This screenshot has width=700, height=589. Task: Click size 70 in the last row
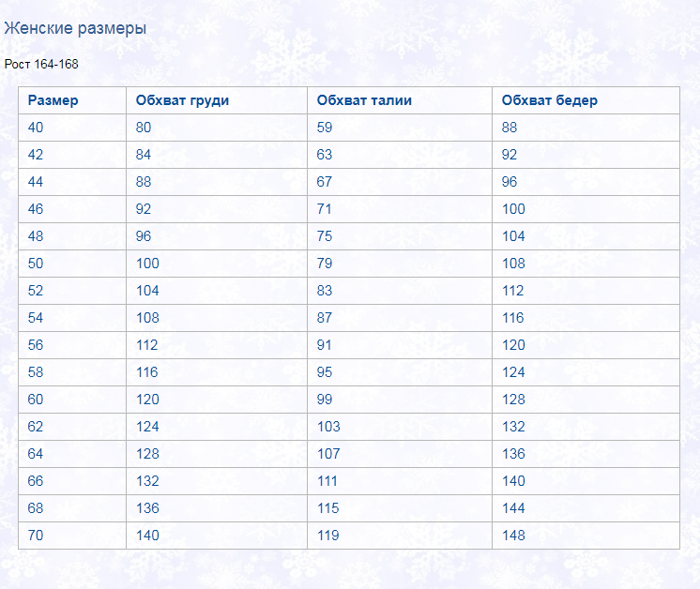36,536
